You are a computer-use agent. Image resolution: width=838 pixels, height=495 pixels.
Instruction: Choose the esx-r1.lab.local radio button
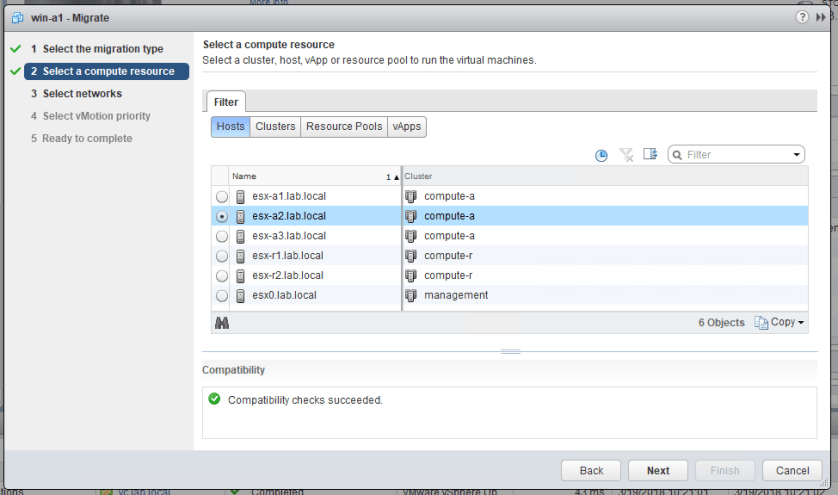221,256
